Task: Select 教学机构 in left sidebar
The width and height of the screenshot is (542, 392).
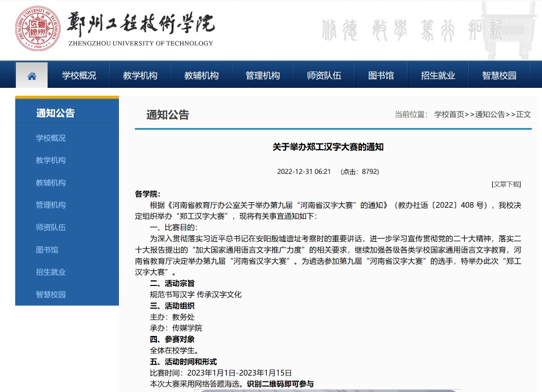Action: (x=51, y=160)
